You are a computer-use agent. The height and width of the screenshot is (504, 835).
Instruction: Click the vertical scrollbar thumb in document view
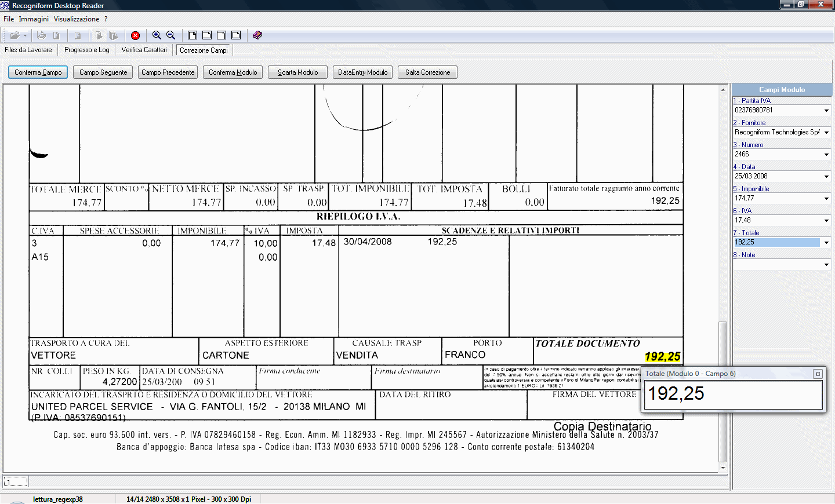tap(723, 391)
